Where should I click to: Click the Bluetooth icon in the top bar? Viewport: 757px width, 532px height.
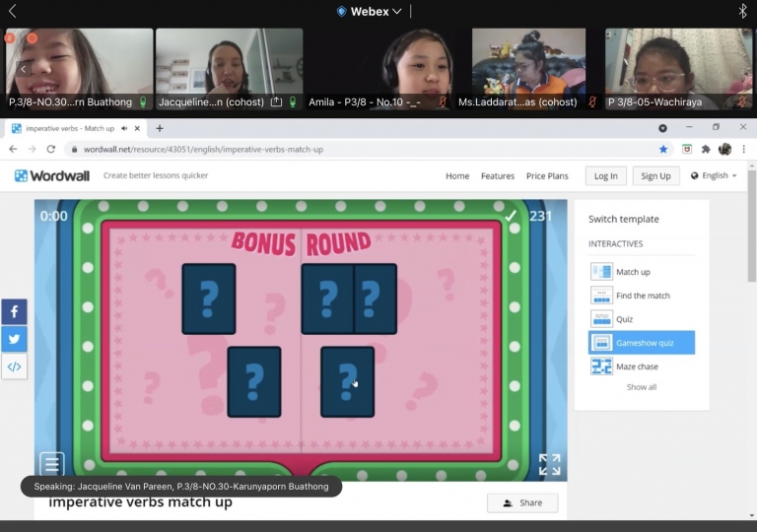click(x=742, y=11)
